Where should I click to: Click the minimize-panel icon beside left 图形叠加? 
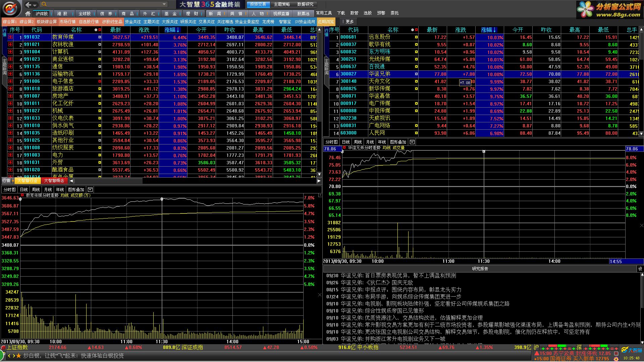pyautogui.click(x=90, y=190)
